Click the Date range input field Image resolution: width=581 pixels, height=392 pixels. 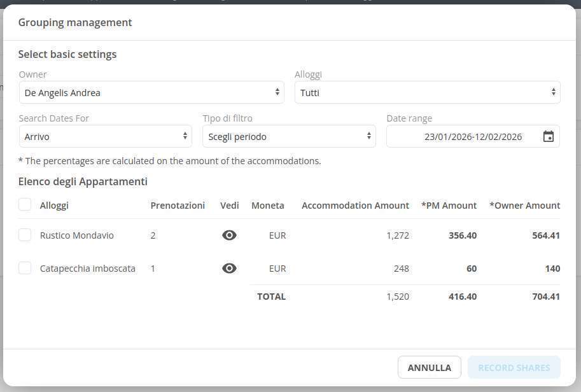point(465,137)
